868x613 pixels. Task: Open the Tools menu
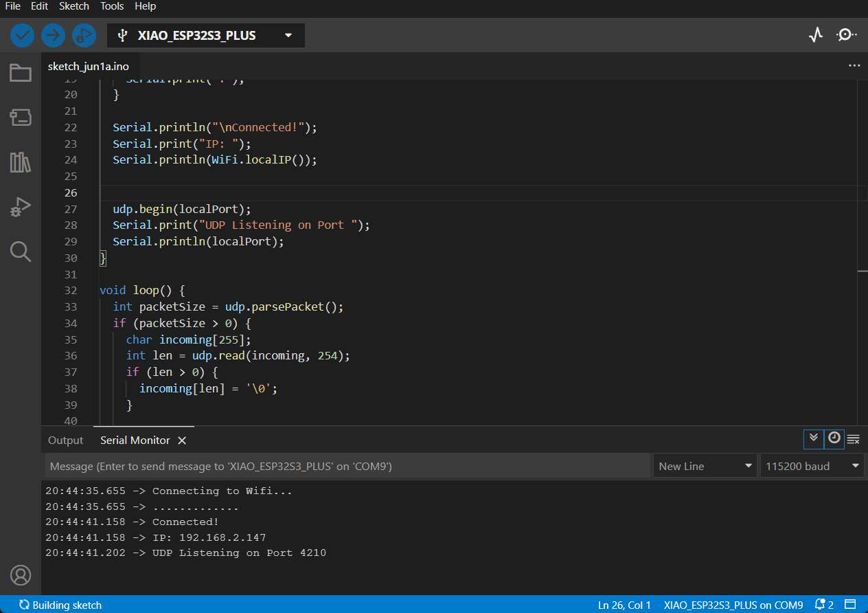click(x=112, y=6)
